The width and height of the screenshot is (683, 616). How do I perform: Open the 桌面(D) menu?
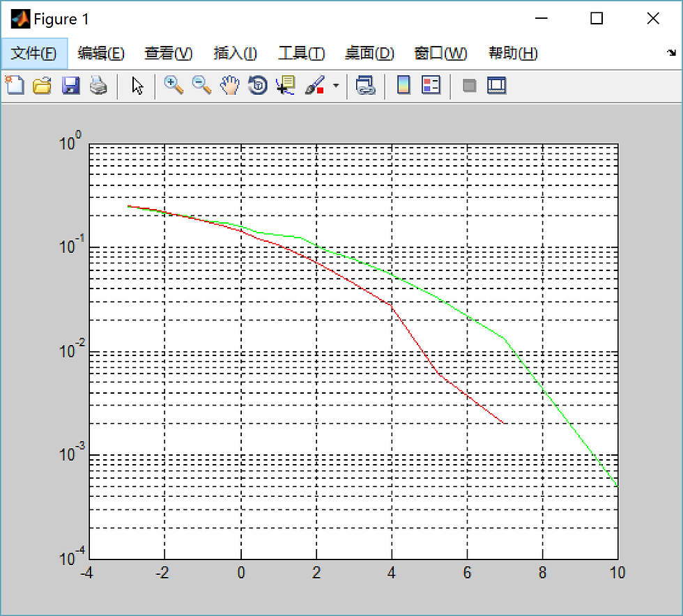369,53
